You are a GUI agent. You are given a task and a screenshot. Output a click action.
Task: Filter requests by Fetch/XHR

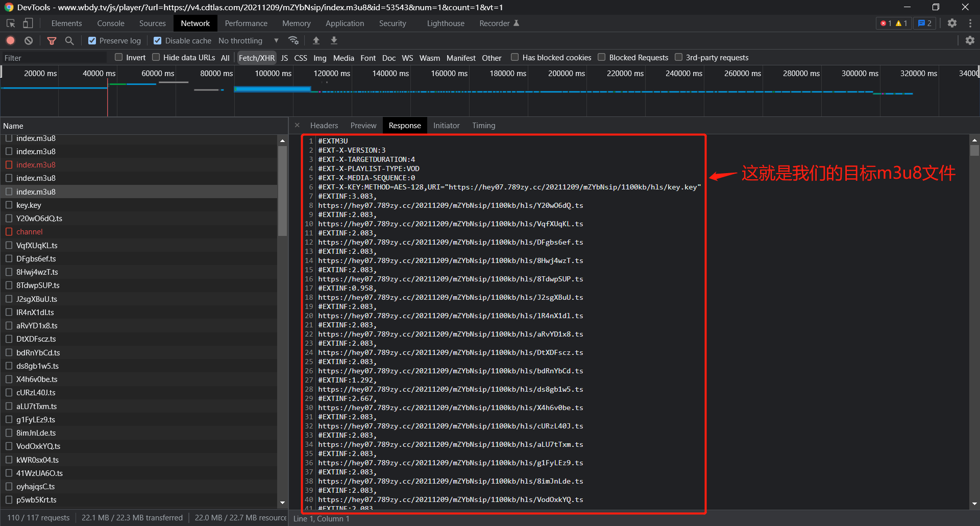[257, 58]
